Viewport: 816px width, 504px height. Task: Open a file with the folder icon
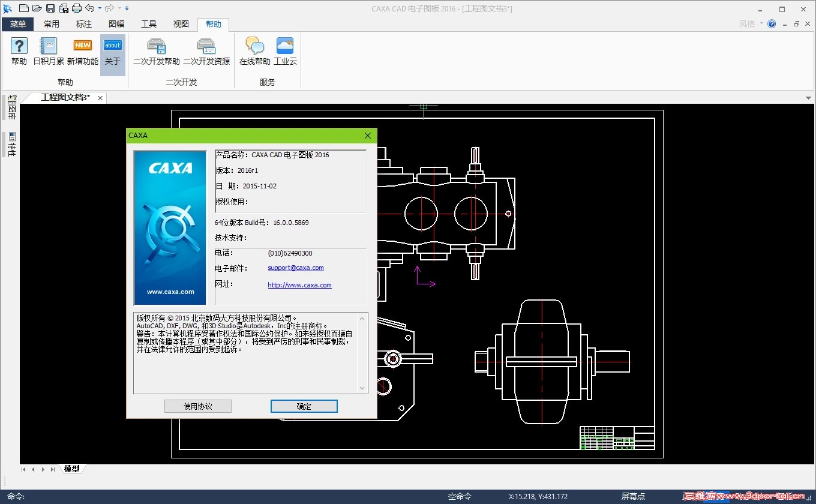(37, 8)
